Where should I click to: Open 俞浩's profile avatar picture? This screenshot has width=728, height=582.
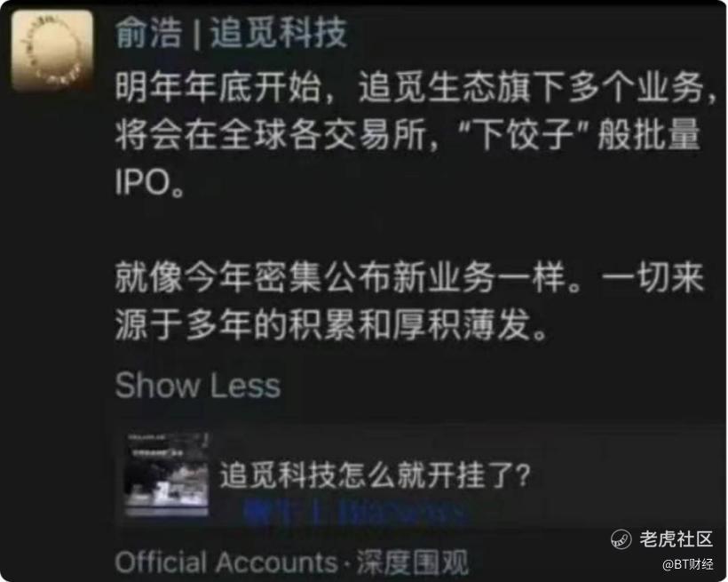[52, 51]
